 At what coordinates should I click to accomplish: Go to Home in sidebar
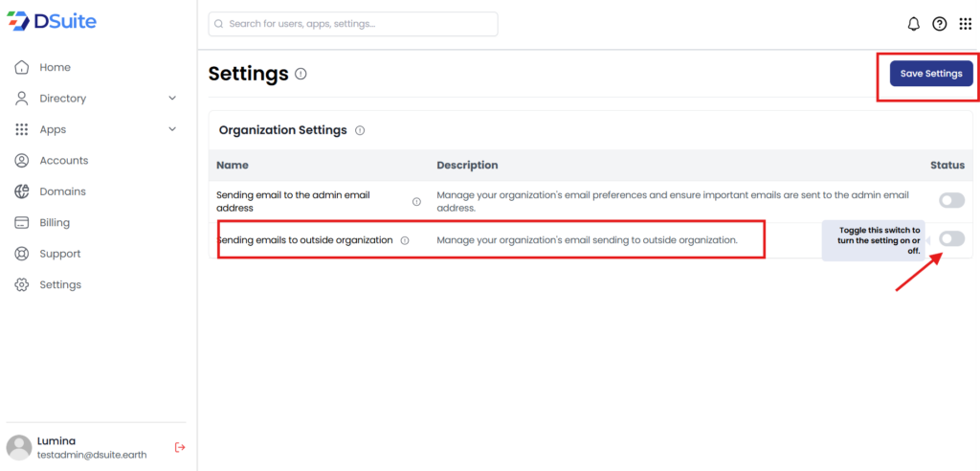55,68
